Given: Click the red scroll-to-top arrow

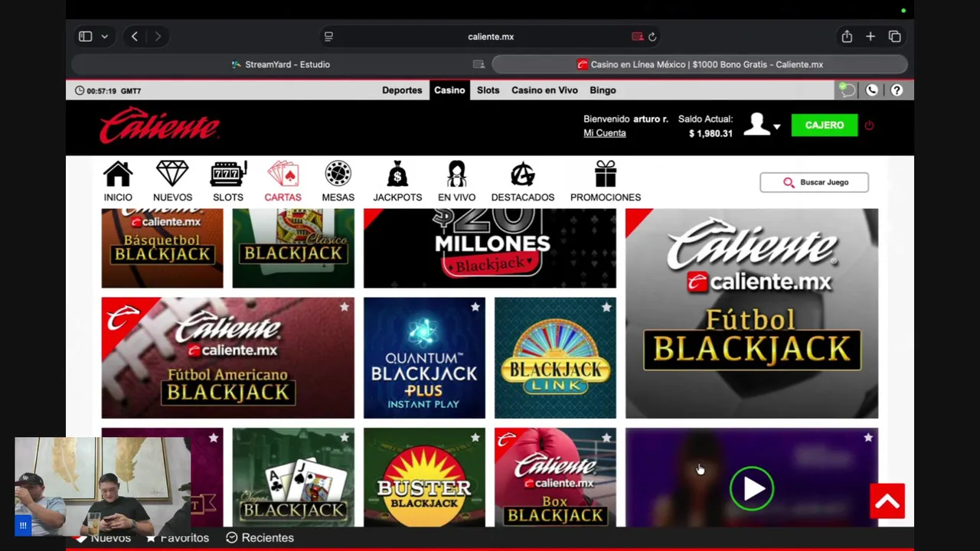Looking at the screenshot, I should [x=887, y=501].
